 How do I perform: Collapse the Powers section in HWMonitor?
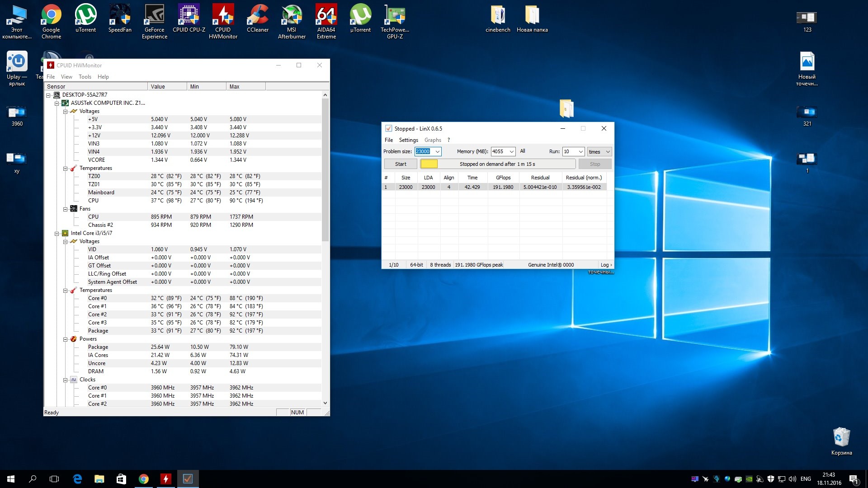66,339
